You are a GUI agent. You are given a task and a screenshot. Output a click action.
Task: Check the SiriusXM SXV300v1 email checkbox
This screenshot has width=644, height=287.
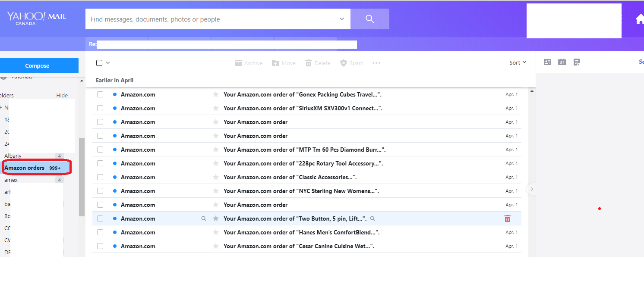coord(100,108)
